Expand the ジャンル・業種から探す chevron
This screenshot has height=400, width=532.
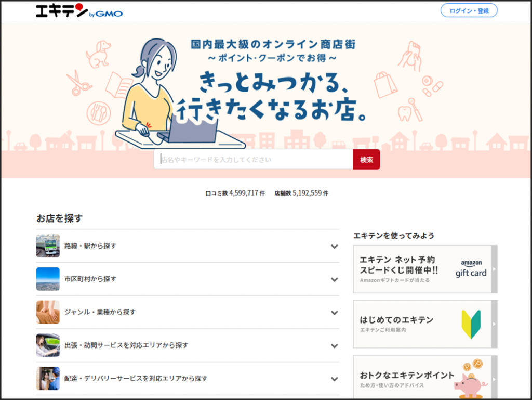coord(334,313)
